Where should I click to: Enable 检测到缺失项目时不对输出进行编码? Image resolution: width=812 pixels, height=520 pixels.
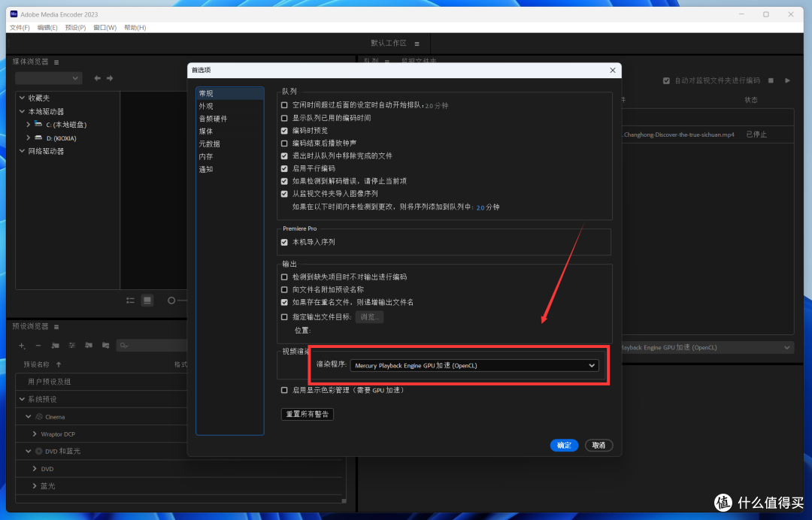(284, 277)
